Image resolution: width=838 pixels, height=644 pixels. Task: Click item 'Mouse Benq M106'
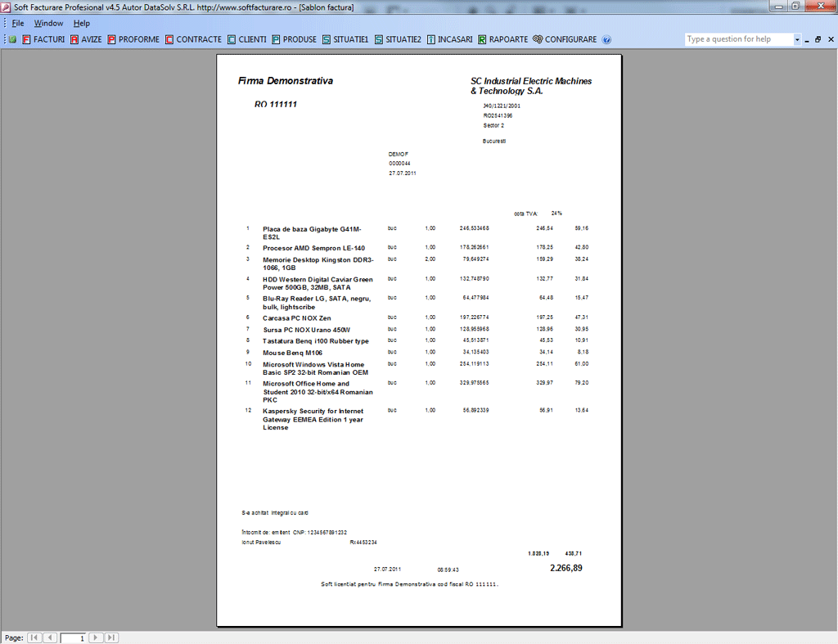pos(292,353)
